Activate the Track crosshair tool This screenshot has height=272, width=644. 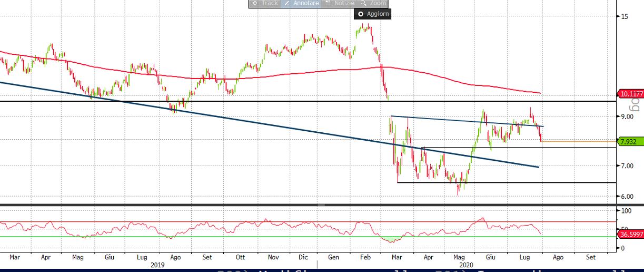pyautogui.click(x=265, y=3)
